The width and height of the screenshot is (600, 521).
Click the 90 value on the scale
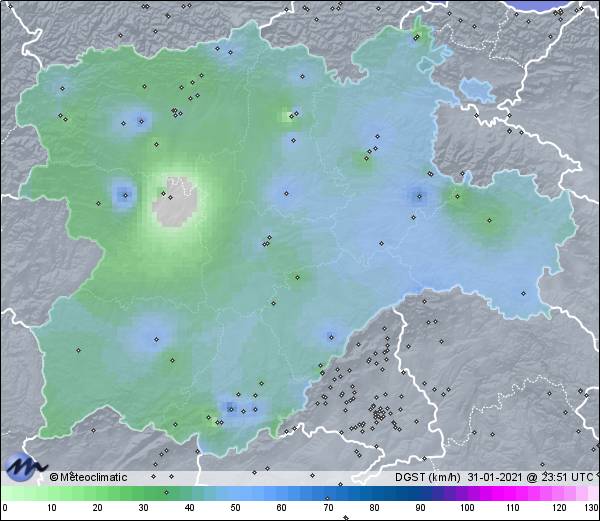point(420,508)
